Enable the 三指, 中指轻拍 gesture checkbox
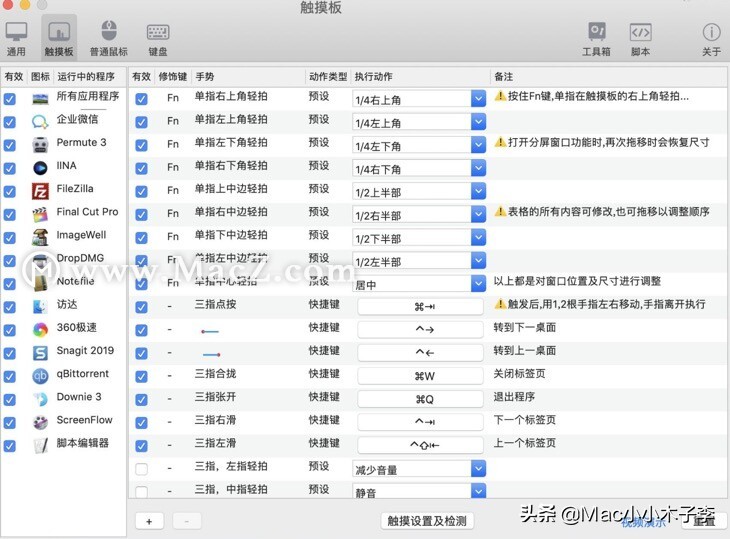This screenshot has width=730, height=539. [x=142, y=492]
